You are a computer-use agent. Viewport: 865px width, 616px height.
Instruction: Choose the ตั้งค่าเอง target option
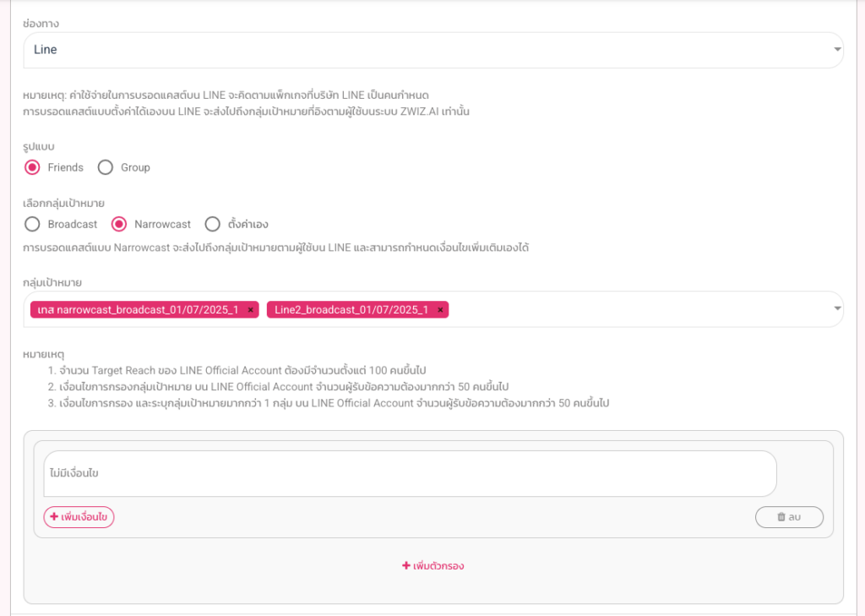click(x=212, y=224)
